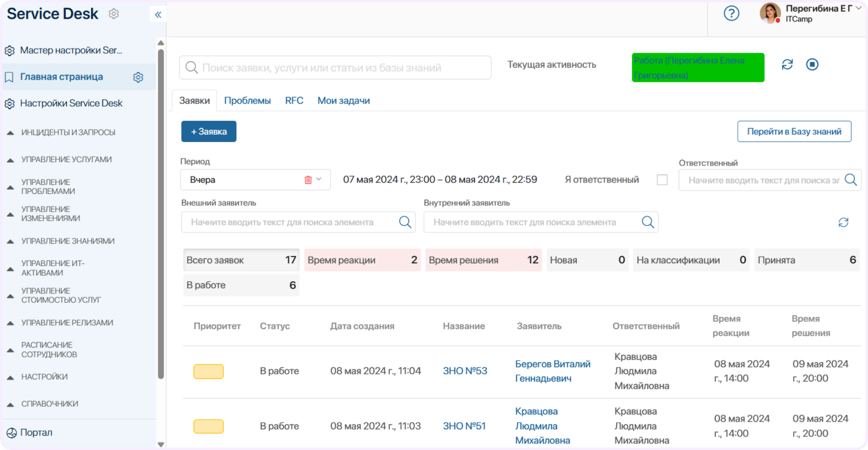
Task: Create a new request with + Заявка
Action: 209,131
